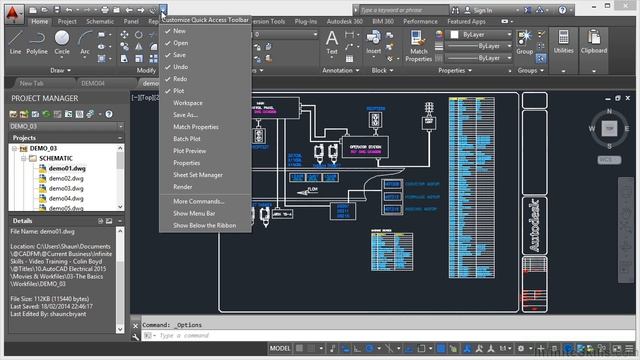The image size is (640, 360).
Task: Click the Undo arrow in quick access toolbar
Action: click(x=69, y=10)
